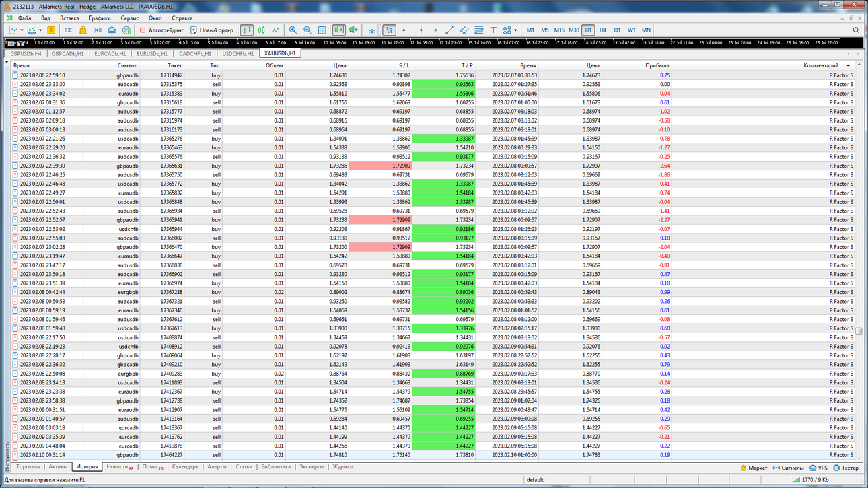Select the MN timeframe

coord(646,30)
